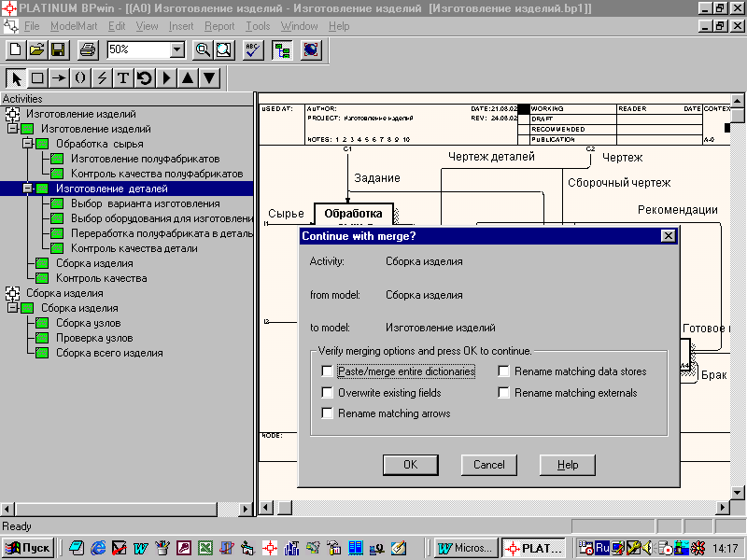
Task: Click the Internet Explorer icon in taskbar
Action: point(98,548)
